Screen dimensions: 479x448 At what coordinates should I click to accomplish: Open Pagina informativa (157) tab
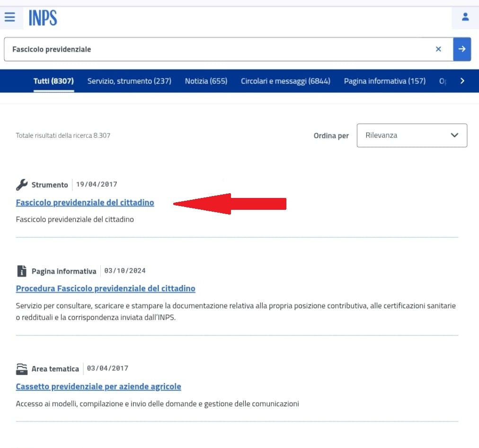(x=385, y=81)
